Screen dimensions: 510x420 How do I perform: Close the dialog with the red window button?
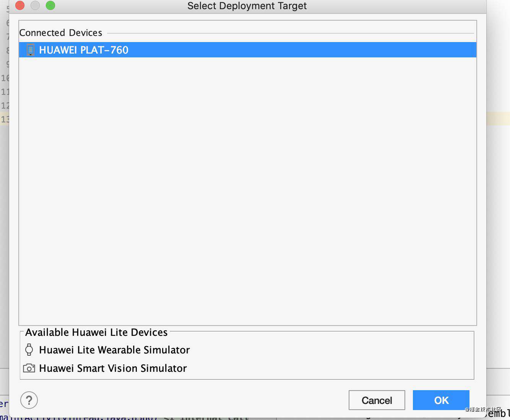(20, 5)
